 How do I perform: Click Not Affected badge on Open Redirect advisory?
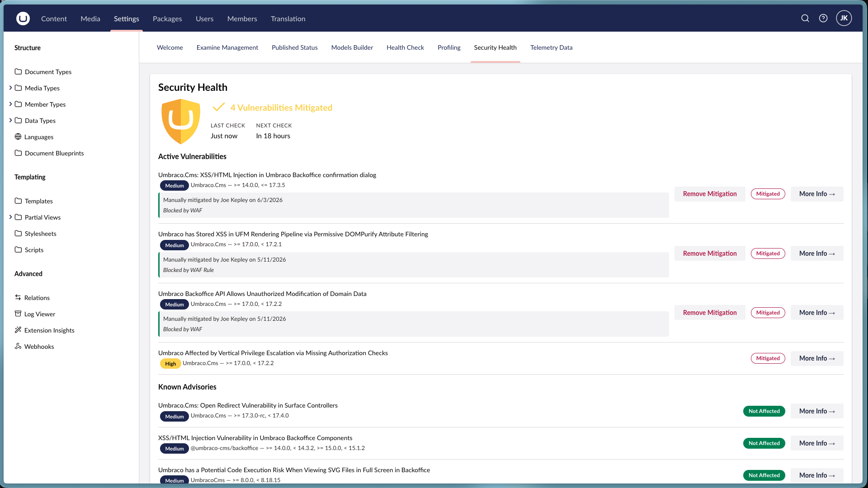[x=764, y=411]
